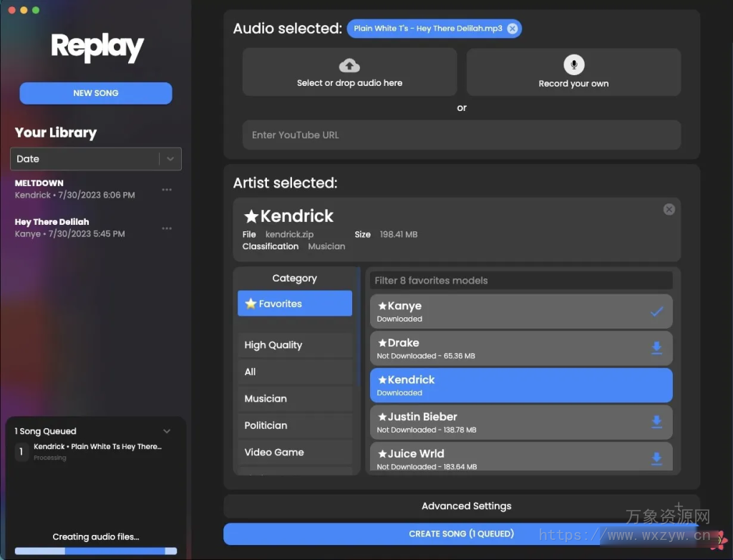Open the three-dot menu for Hey There Delilah

(167, 228)
